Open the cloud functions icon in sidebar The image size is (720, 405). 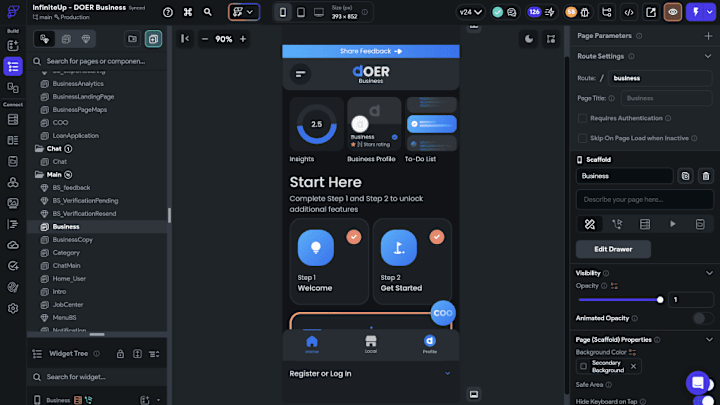13,245
